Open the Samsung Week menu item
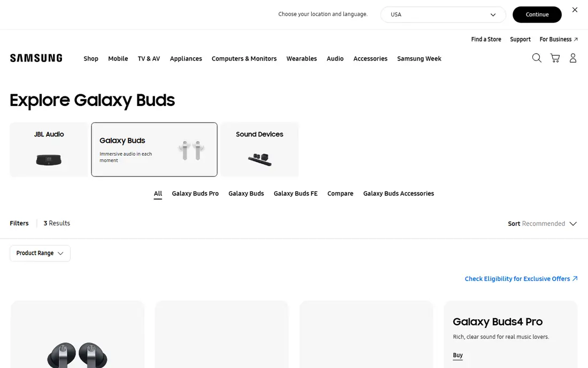Viewport: 588px width, 368px height. (419, 58)
